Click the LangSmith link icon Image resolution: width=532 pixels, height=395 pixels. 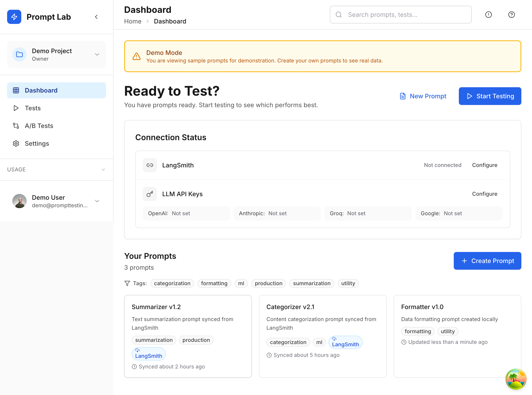[150, 165]
